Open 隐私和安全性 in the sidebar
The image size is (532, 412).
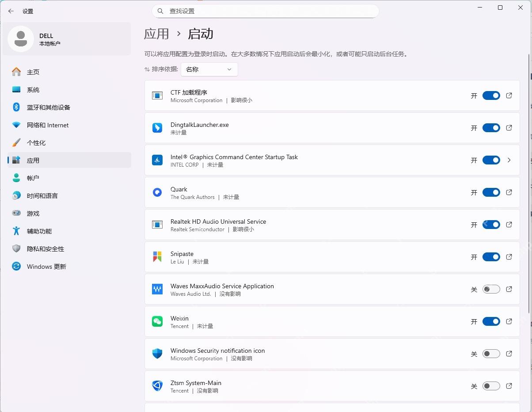(x=69, y=248)
